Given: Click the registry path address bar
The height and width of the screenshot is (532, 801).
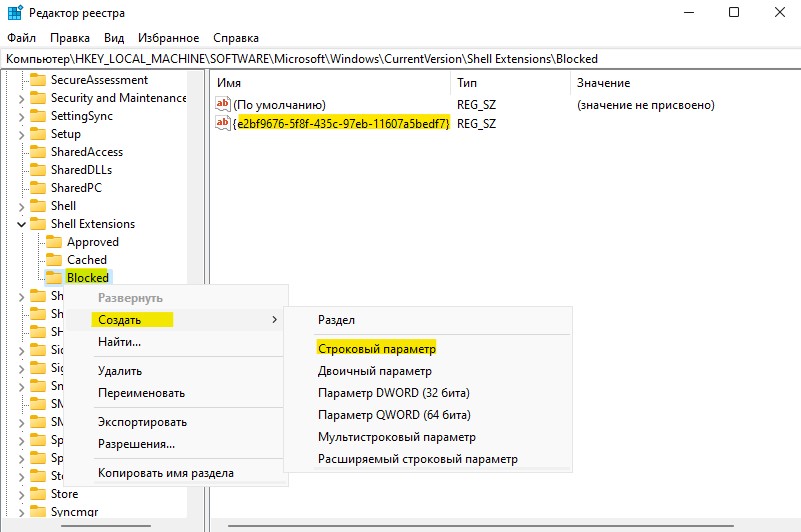Looking at the screenshot, I should coord(400,59).
